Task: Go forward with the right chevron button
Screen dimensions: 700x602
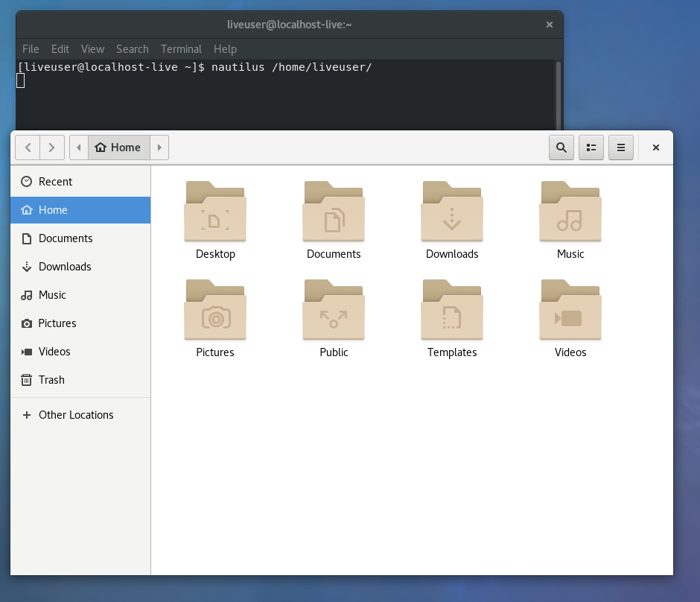Action: tap(52, 148)
